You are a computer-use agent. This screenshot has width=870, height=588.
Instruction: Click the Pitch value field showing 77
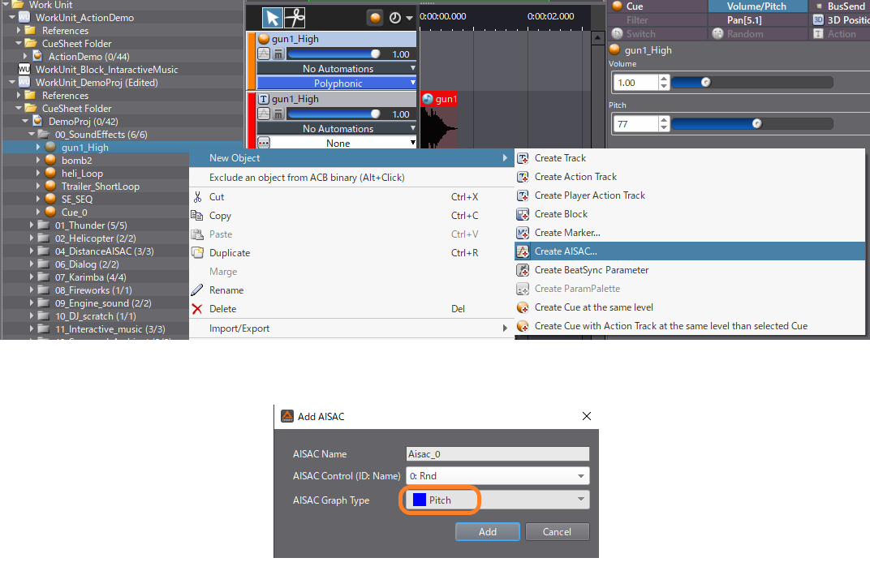click(635, 124)
